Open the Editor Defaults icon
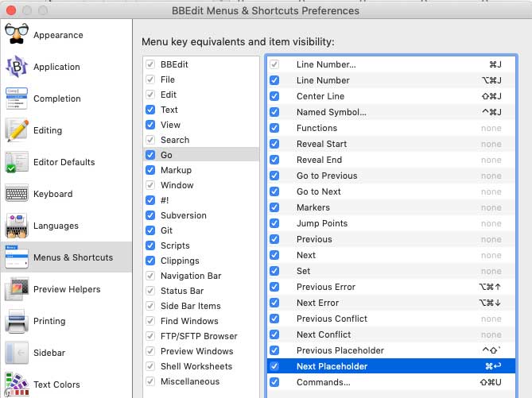The width and height of the screenshot is (532, 398). click(17, 162)
